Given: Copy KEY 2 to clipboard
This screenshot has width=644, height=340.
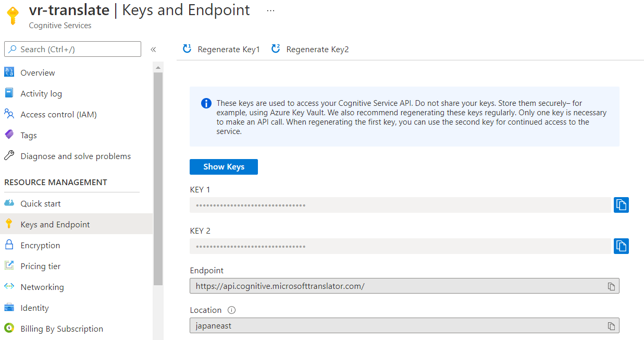Looking at the screenshot, I should pyautogui.click(x=621, y=246).
